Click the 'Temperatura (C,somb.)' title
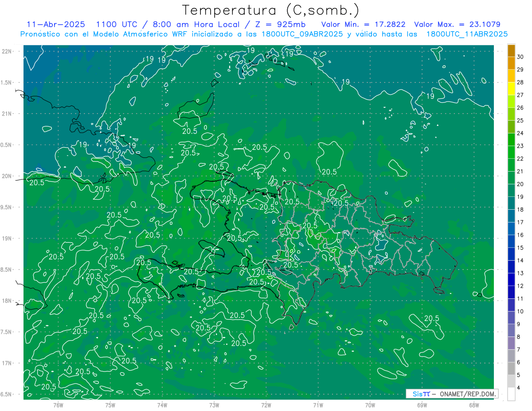The height and width of the screenshot is (411, 532). pos(270,10)
